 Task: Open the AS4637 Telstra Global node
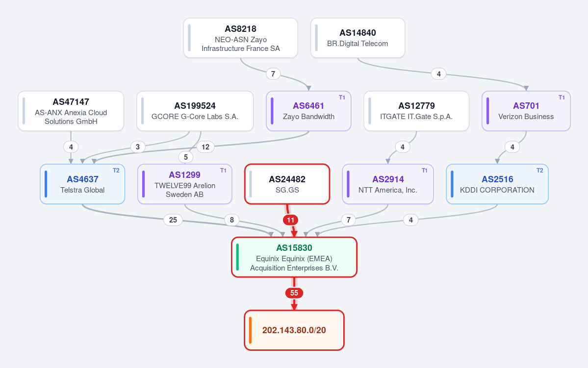[82, 184]
